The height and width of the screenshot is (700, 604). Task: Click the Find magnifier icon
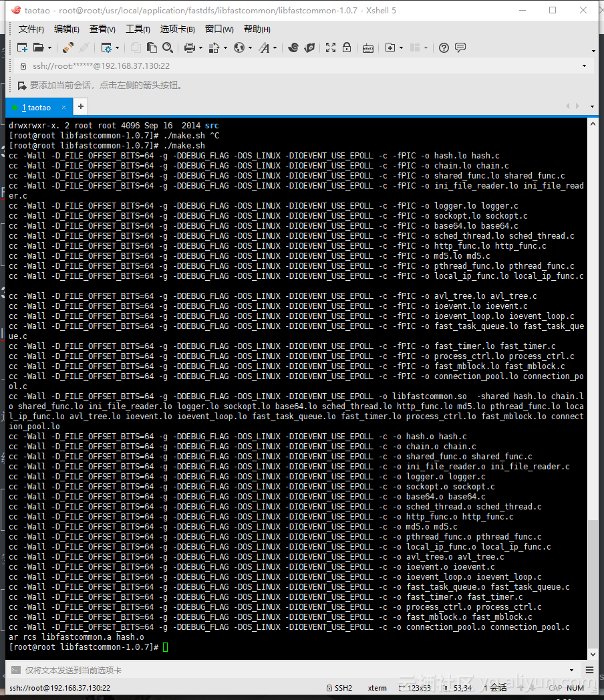[168, 47]
